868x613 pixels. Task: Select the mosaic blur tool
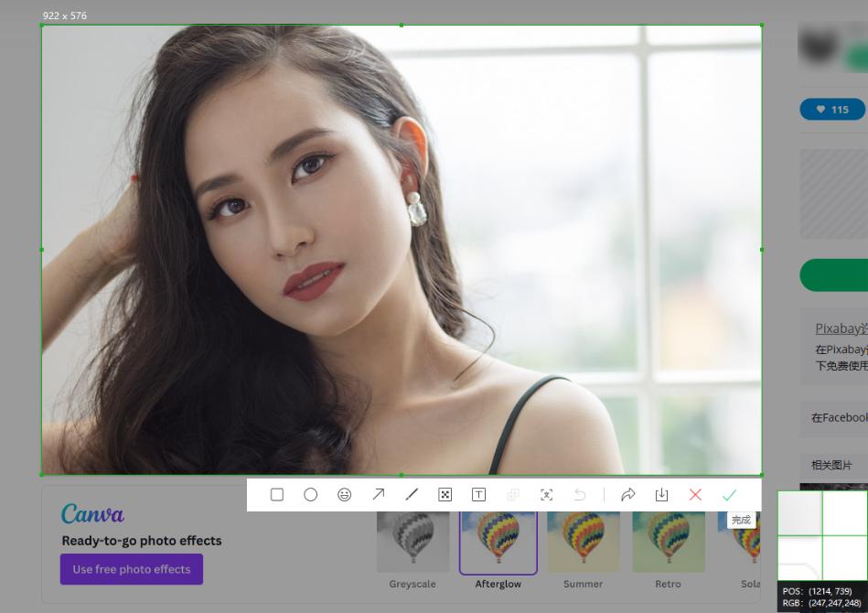point(445,494)
